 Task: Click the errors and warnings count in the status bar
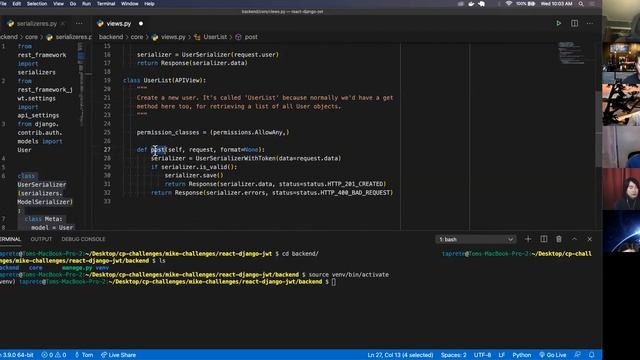[54, 355]
